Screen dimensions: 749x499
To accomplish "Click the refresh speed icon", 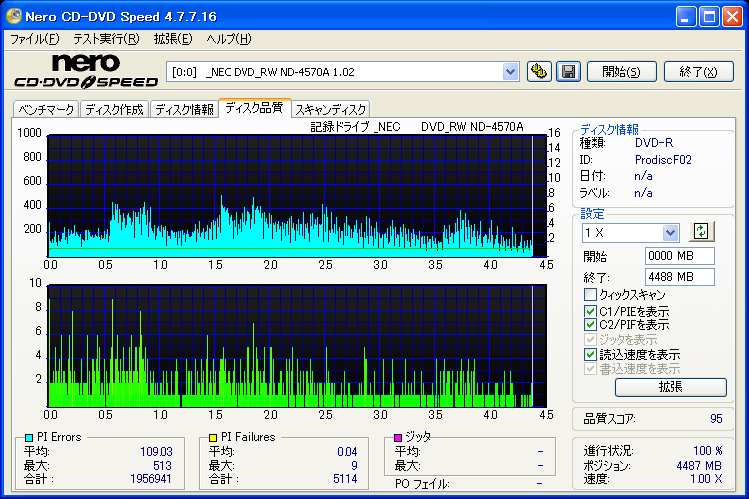I will click(701, 232).
